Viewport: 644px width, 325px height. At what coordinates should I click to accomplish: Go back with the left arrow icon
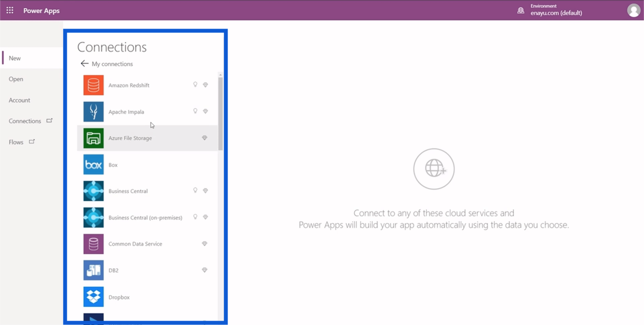coord(85,64)
